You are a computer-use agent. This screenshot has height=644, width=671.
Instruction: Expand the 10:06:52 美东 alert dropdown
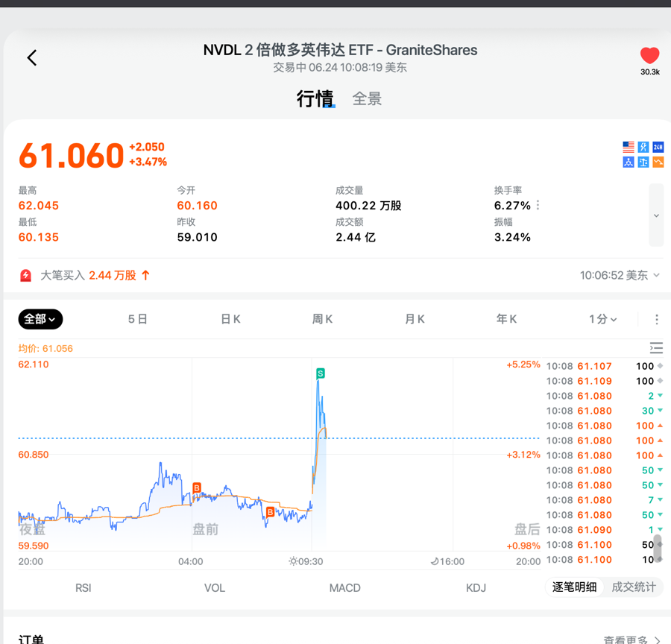(620, 276)
